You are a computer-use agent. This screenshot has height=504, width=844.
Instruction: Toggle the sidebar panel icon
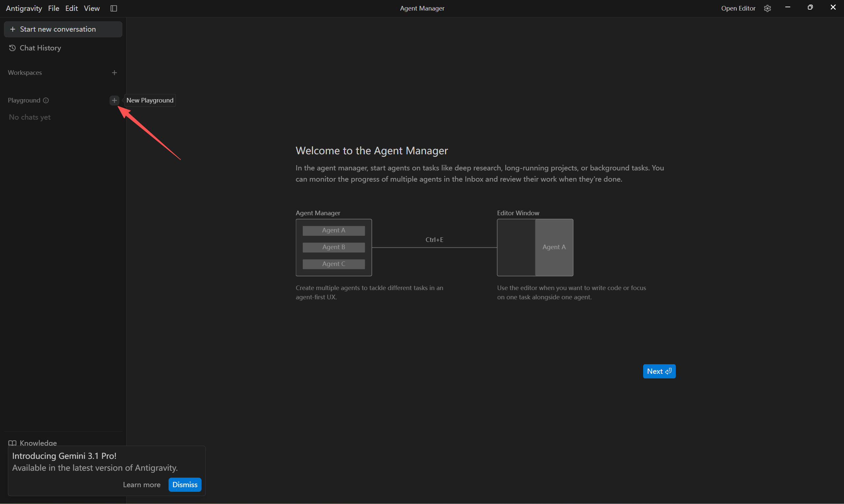coord(114,8)
